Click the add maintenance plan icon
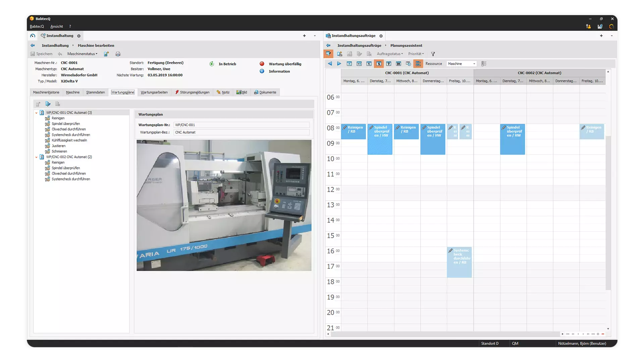Image resolution: width=644 pixels, height=362 pixels. pos(38,104)
